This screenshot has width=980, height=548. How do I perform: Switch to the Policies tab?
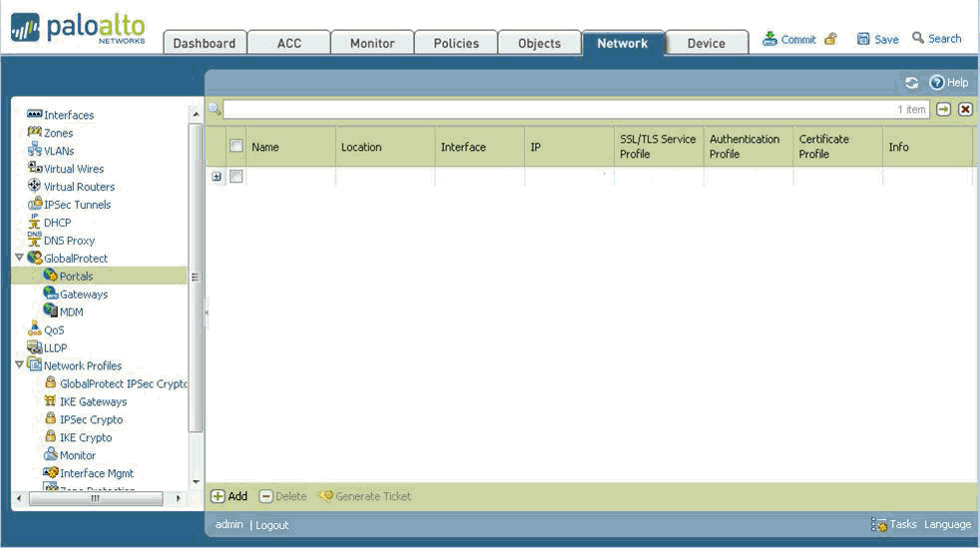tap(456, 43)
